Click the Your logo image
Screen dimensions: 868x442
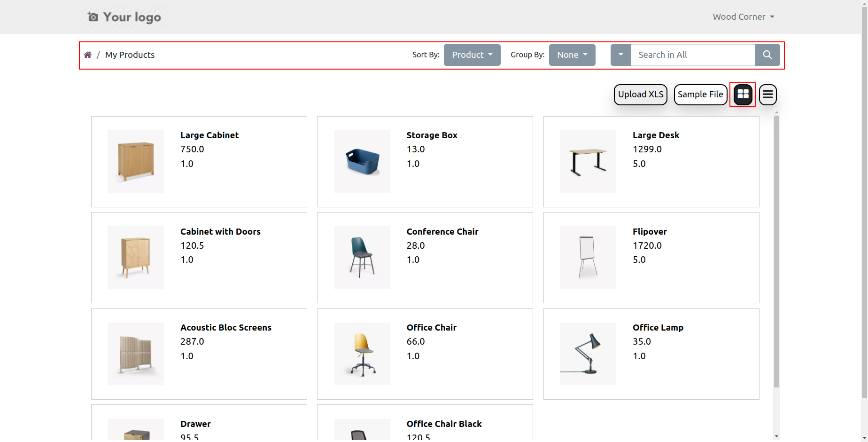coord(124,17)
